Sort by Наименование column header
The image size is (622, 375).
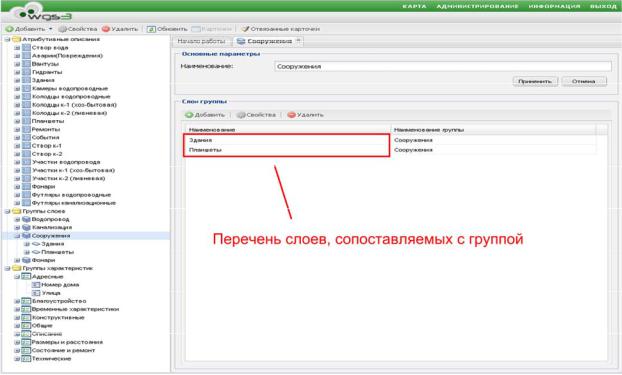point(288,130)
